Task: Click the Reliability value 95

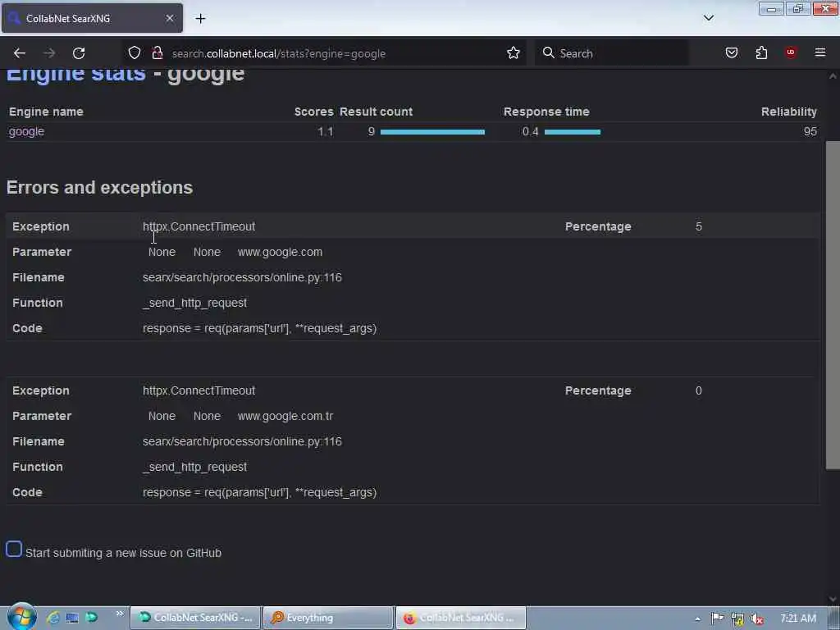Action: tap(810, 132)
